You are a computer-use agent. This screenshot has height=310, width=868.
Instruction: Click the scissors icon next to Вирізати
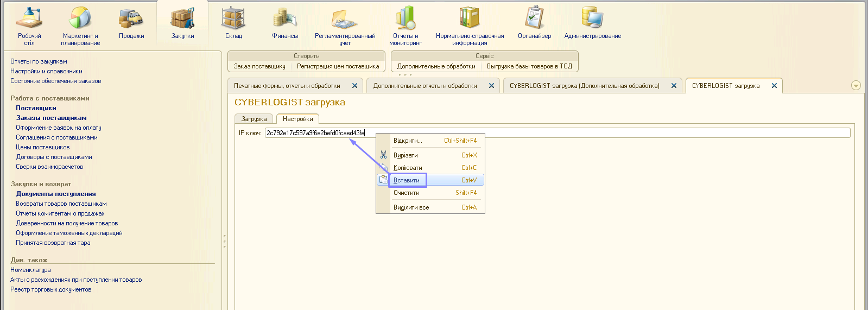point(384,155)
